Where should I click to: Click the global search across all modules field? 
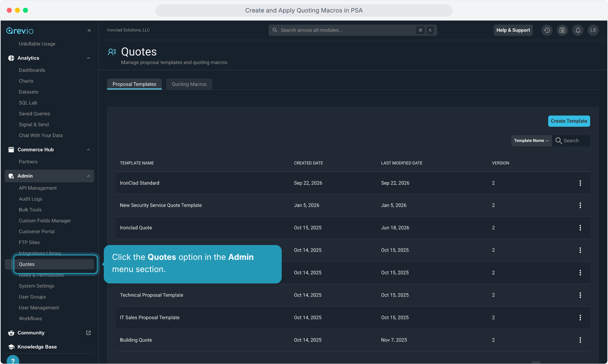pyautogui.click(x=353, y=30)
